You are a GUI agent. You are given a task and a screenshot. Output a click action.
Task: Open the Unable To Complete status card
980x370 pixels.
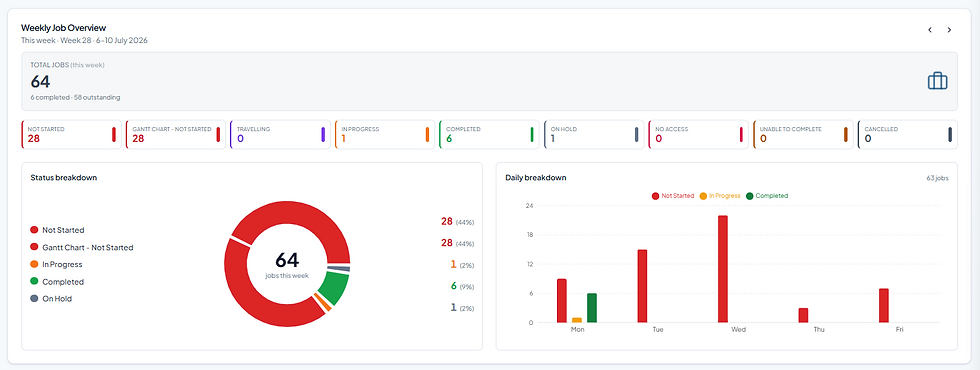[802, 134]
